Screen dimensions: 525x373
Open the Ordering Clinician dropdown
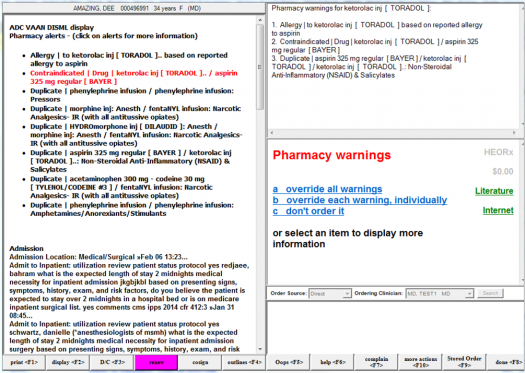440,294
